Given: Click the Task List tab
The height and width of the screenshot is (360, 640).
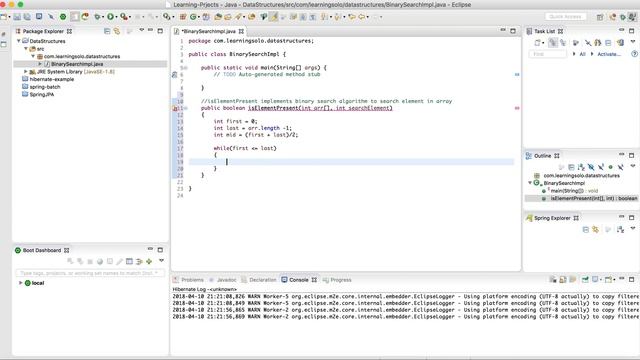Looking at the screenshot, I should (x=544, y=31).
